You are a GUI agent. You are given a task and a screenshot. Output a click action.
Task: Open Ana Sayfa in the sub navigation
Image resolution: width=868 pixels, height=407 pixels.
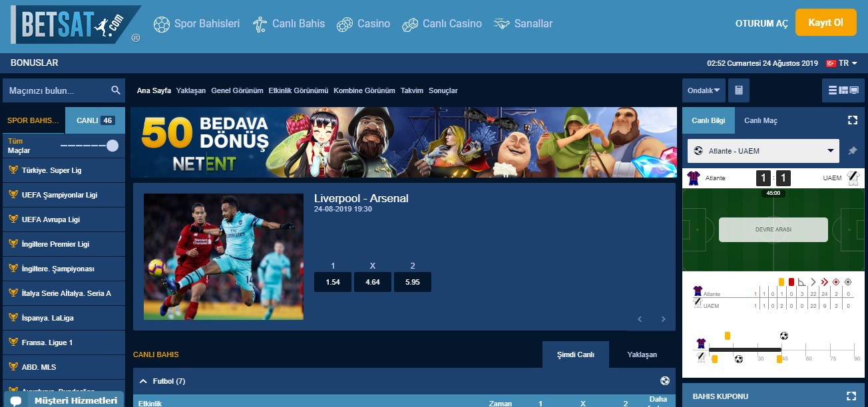(x=154, y=90)
